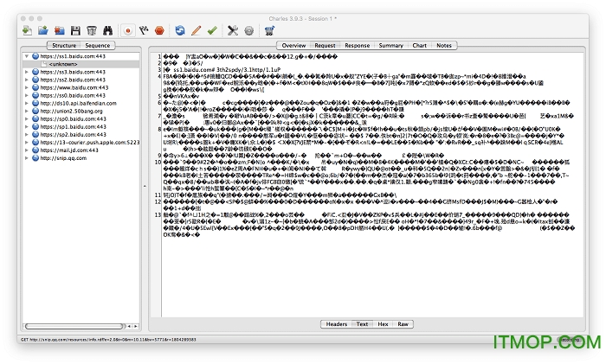The width and height of the screenshot is (606, 364).
Task: Click the red hexagon breakpoints icon
Action: tap(159, 30)
